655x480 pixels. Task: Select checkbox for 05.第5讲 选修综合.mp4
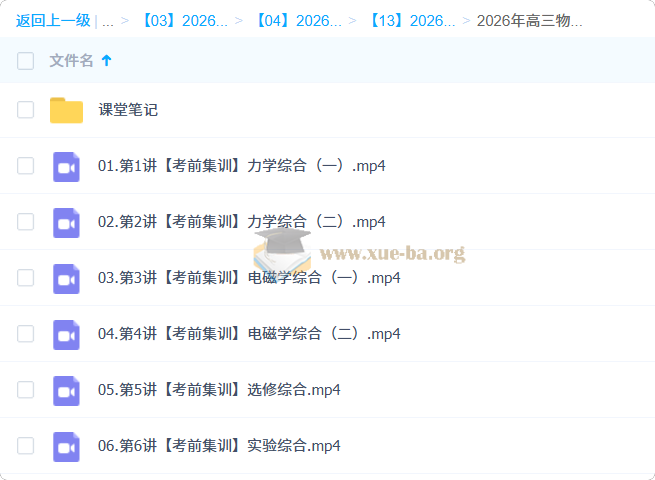point(25,390)
